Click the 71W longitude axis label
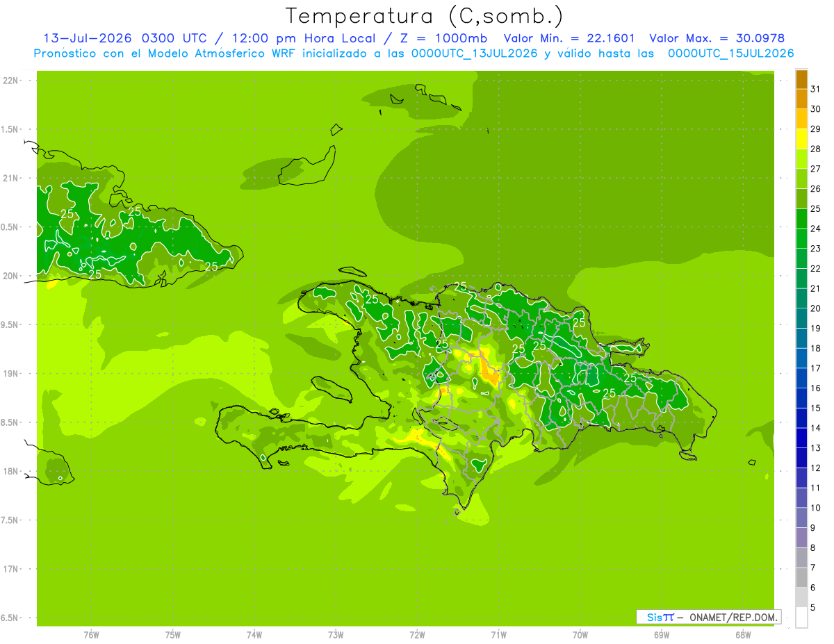Image resolution: width=834 pixels, height=644 pixels. coord(498,634)
